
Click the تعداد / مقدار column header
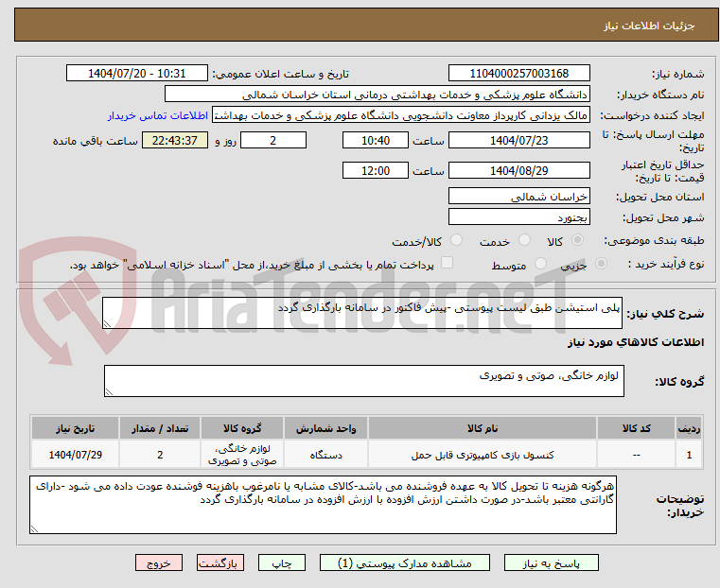[160, 428]
